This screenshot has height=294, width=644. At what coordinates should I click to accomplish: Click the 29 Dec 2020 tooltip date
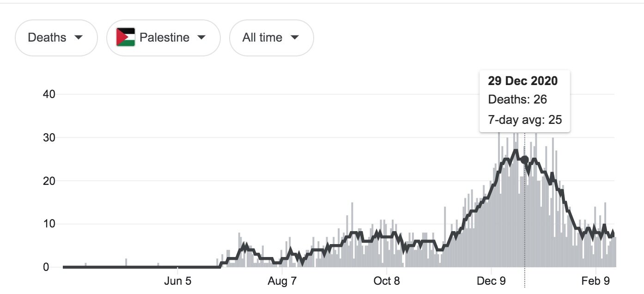(x=522, y=81)
